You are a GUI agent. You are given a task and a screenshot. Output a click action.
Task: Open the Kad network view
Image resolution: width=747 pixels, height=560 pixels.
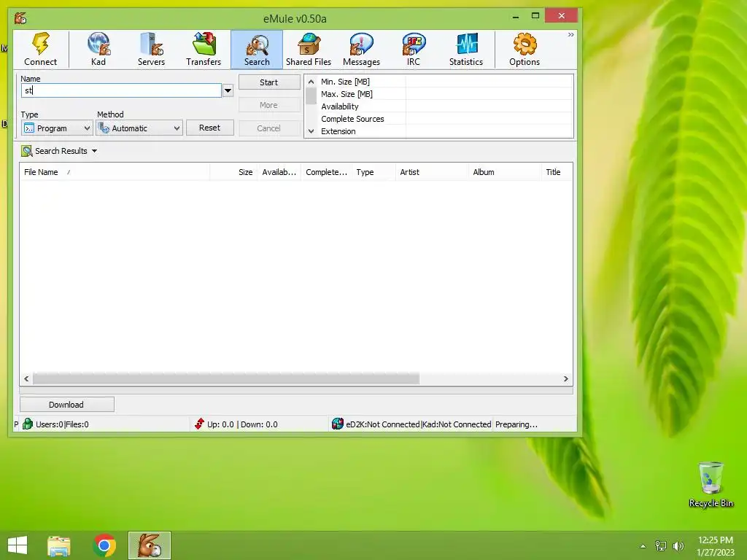tap(98, 50)
